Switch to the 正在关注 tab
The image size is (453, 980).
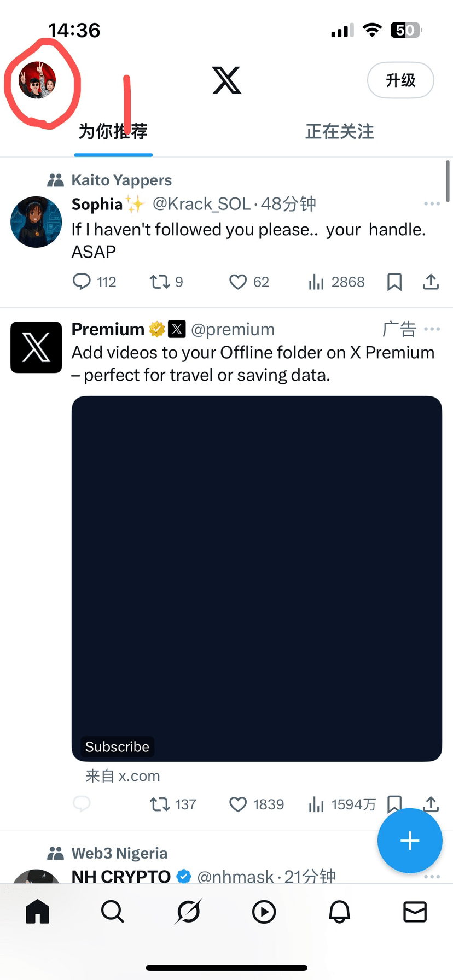point(340,132)
